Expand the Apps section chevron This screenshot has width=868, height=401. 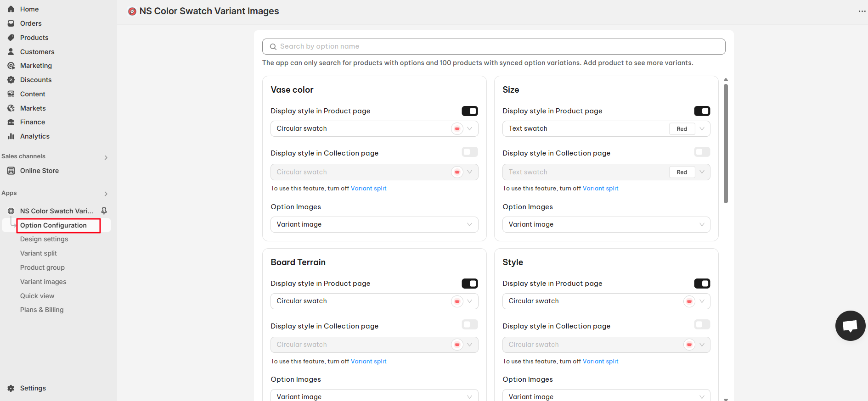[x=106, y=194]
